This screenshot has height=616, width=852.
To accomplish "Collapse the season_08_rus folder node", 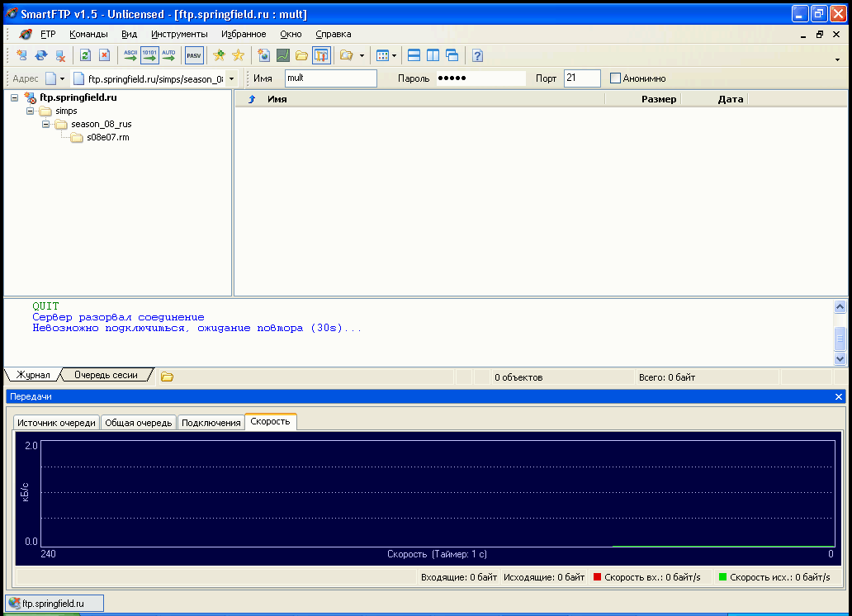I will point(46,124).
